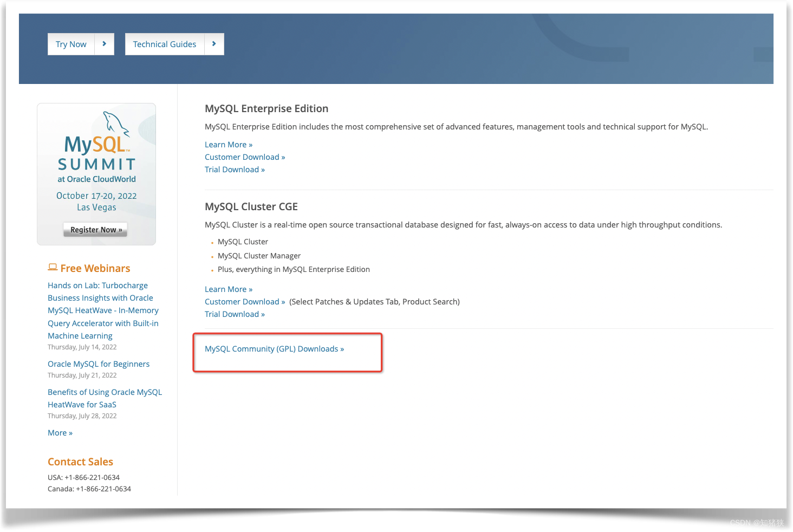
Task: Click the 'October 17-20, 2022' summit date
Action: [x=96, y=196]
